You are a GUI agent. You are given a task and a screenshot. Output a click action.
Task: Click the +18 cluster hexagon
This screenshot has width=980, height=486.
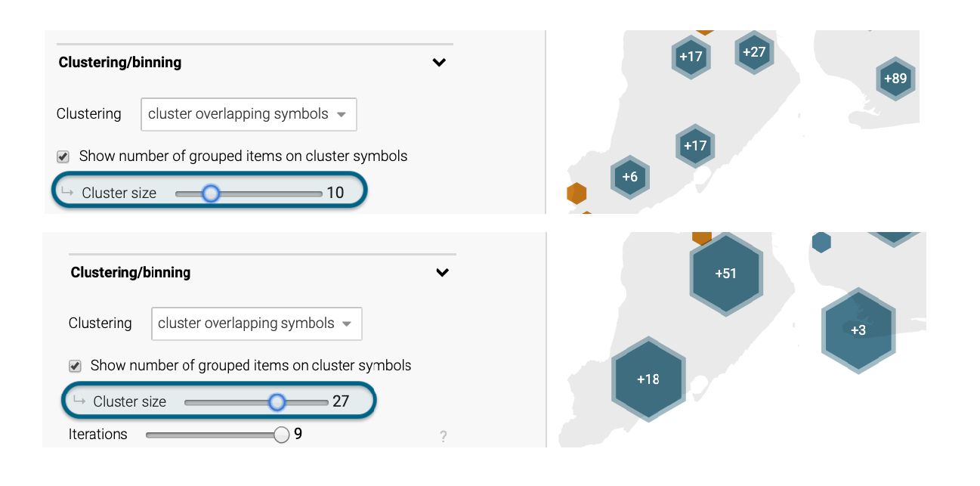tap(649, 379)
